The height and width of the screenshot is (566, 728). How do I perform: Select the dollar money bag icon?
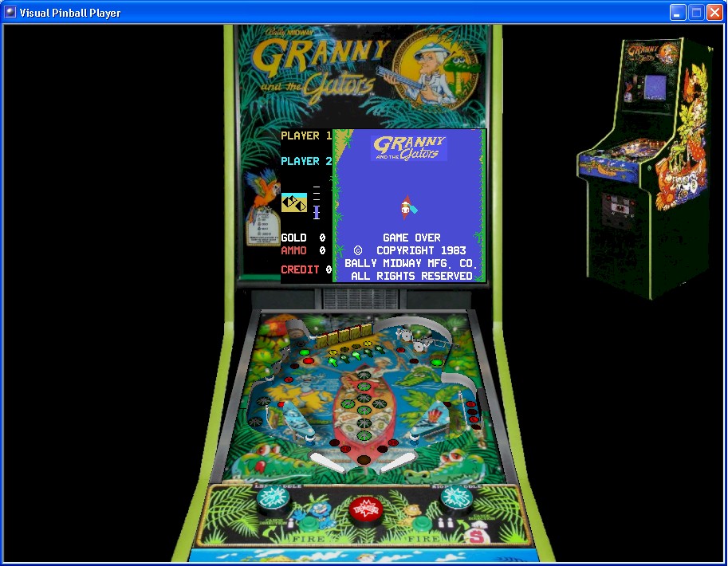pyautogui.click(x=478, y=534)
